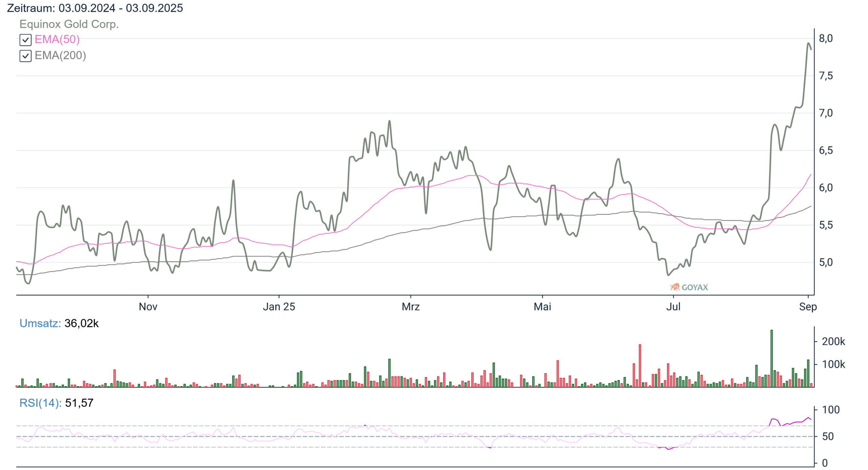
Task: Click the Umsatz value 36,02k
Action: coord(81,323)
